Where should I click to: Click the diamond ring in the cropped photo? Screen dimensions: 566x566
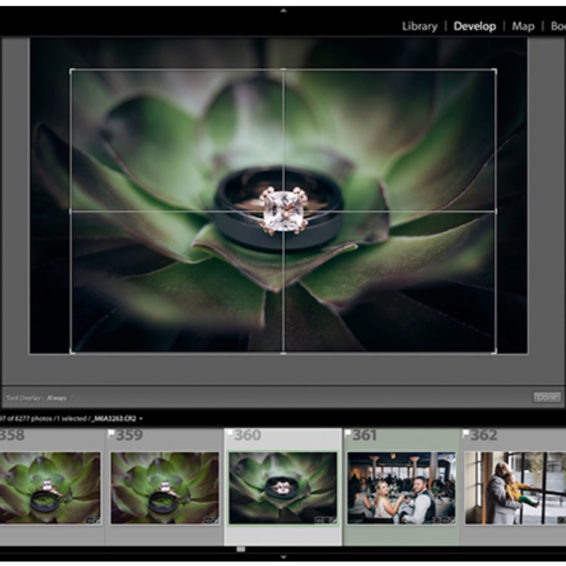coord(283,211)
